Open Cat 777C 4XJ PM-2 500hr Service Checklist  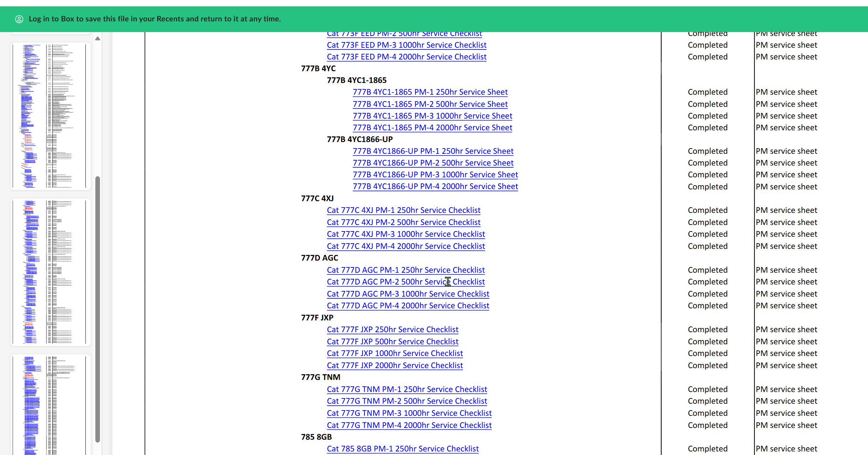[x=404, y=222]
